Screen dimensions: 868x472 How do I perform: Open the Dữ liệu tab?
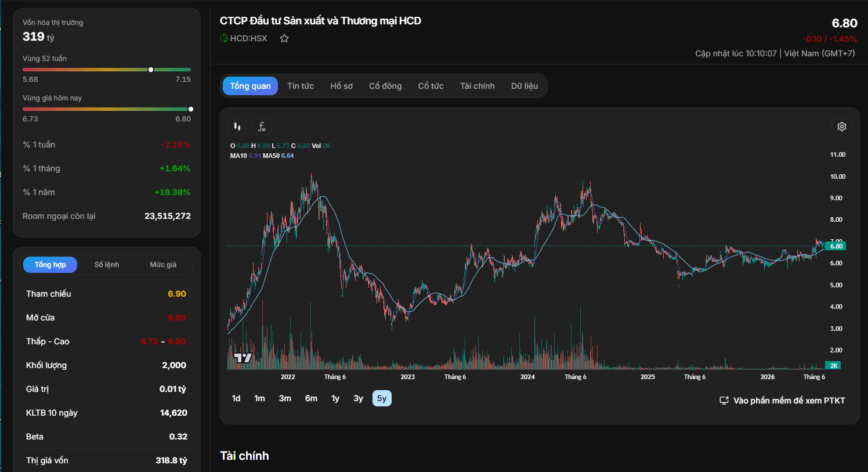(x=525, y=86)
